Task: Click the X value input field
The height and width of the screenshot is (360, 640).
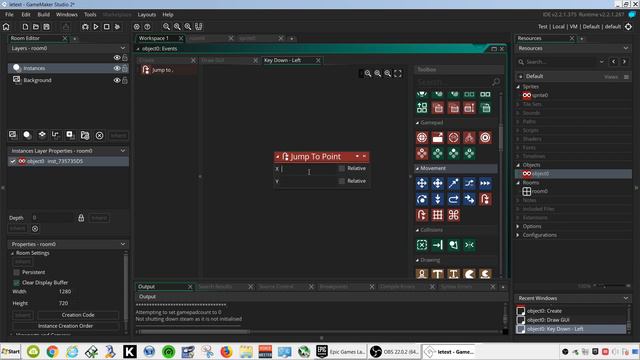Action: (x=309, y=169)
